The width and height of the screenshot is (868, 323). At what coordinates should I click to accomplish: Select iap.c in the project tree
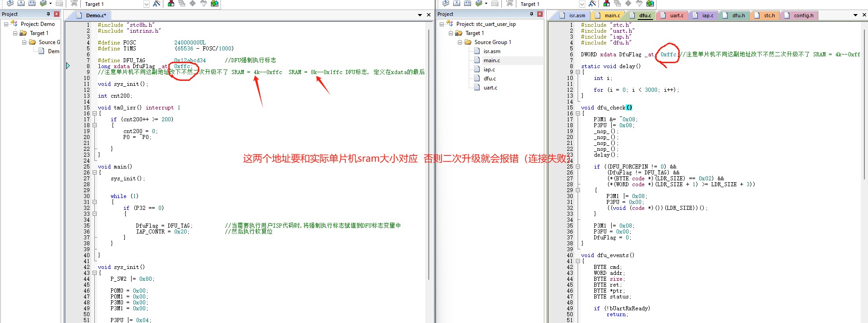[489, 70]
